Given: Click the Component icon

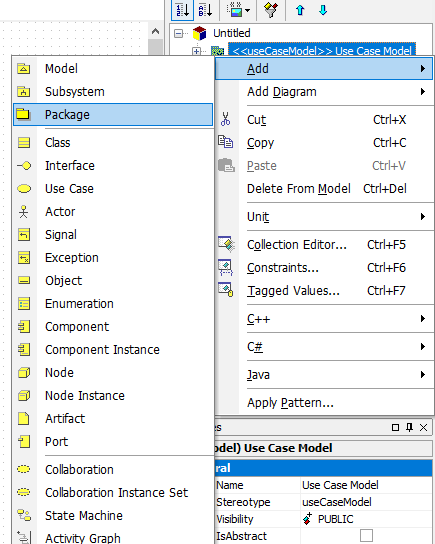Looking at the screenshot, I should pos(24,327).
